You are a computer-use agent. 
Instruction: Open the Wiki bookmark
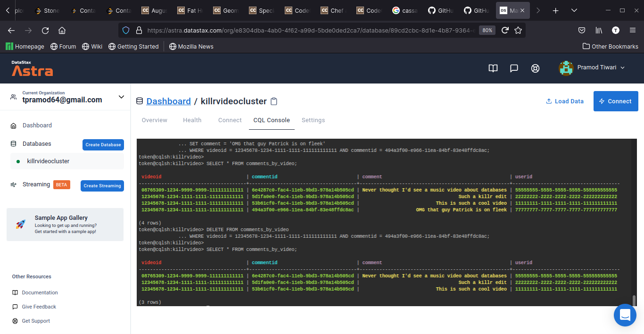[92, 47]
